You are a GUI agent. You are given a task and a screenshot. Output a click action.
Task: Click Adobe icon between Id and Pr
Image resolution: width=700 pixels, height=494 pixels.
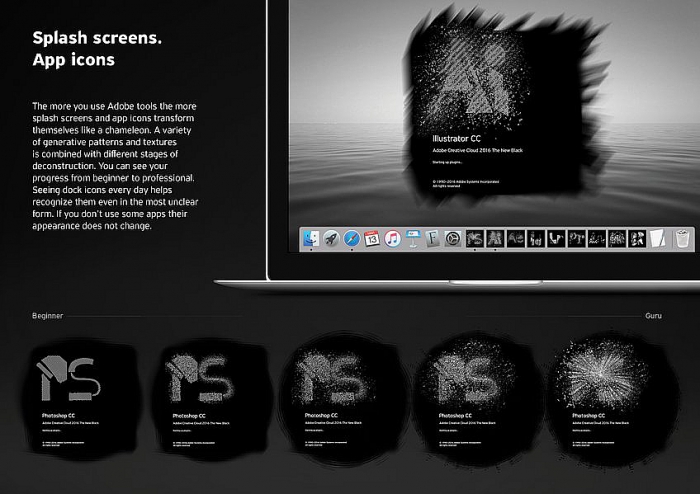[x=556, y=239]
